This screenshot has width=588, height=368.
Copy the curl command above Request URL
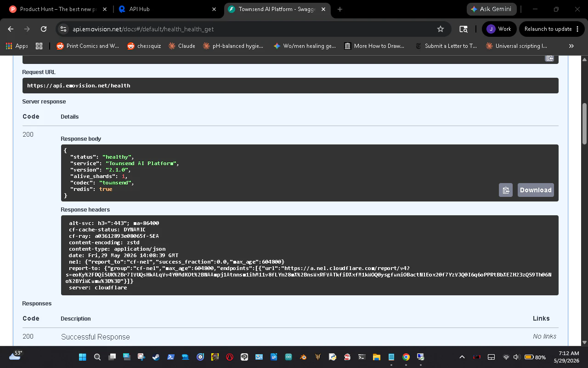click(x=549, y=58)
